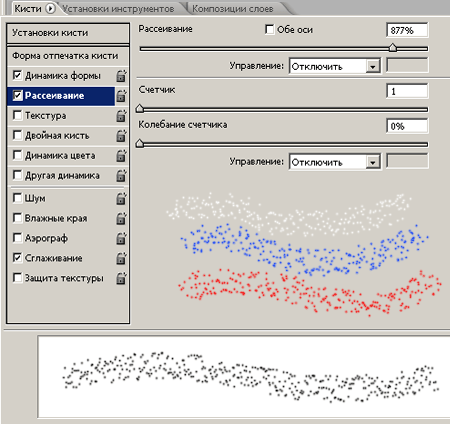Uncheck the Сглаживание checkbox
This screenshot has width=450, height=425.
17,258
